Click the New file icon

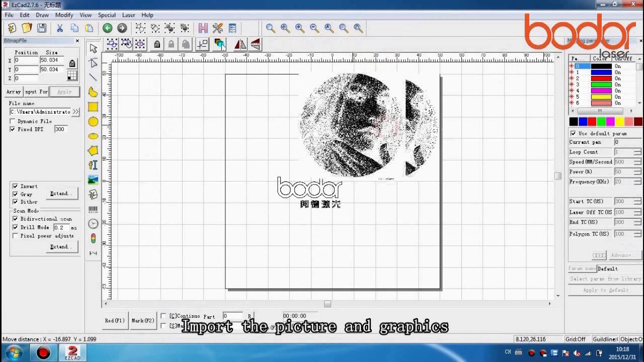(12, 28)
